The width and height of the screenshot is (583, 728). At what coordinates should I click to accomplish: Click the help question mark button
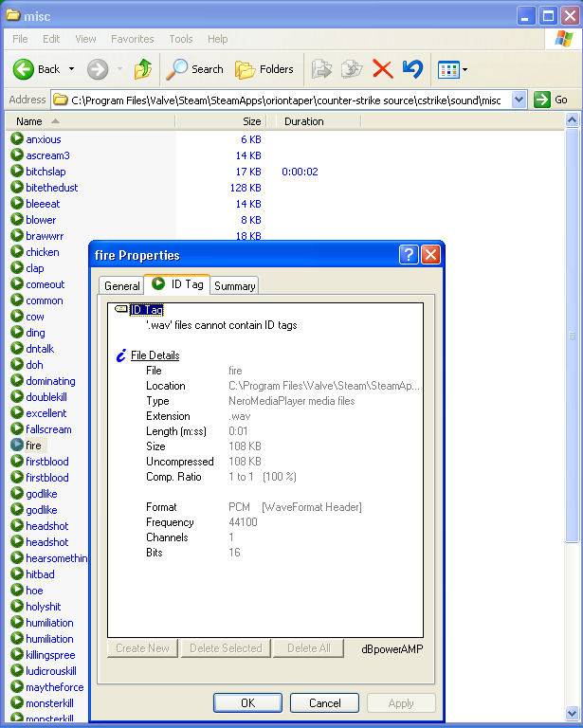(x=409, y=255)
